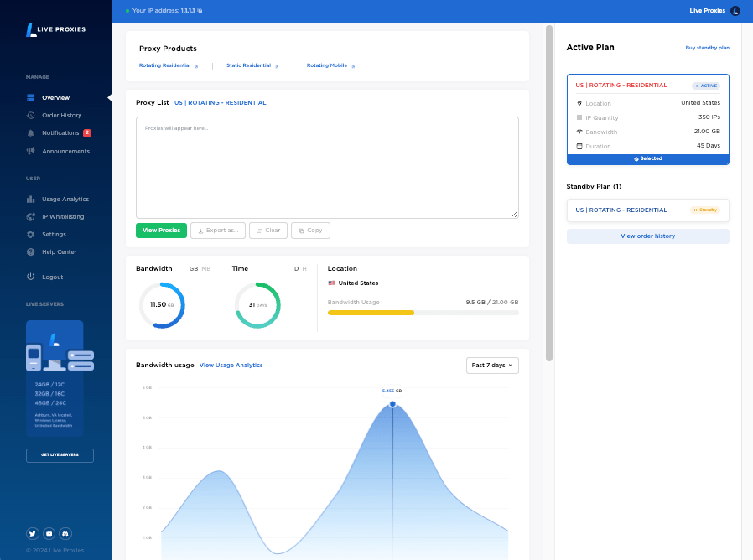Click the 5.455 GB chart peak marker
Viewport: 753px width, 560px height.
point(392,404)
